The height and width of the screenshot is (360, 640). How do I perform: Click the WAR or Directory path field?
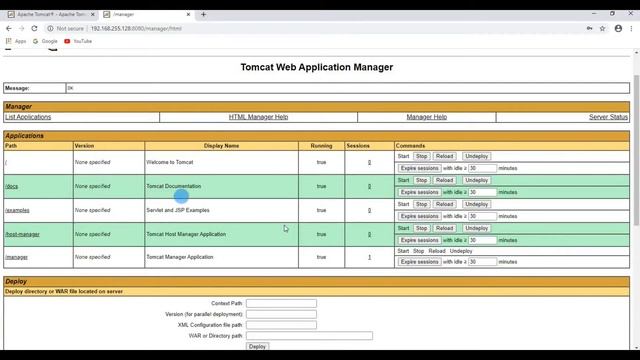[309, 336]
